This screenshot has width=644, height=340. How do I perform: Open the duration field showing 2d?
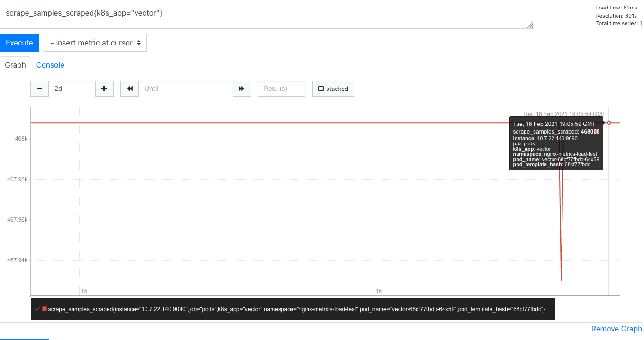pyautogui.click(x=72, y=89)
